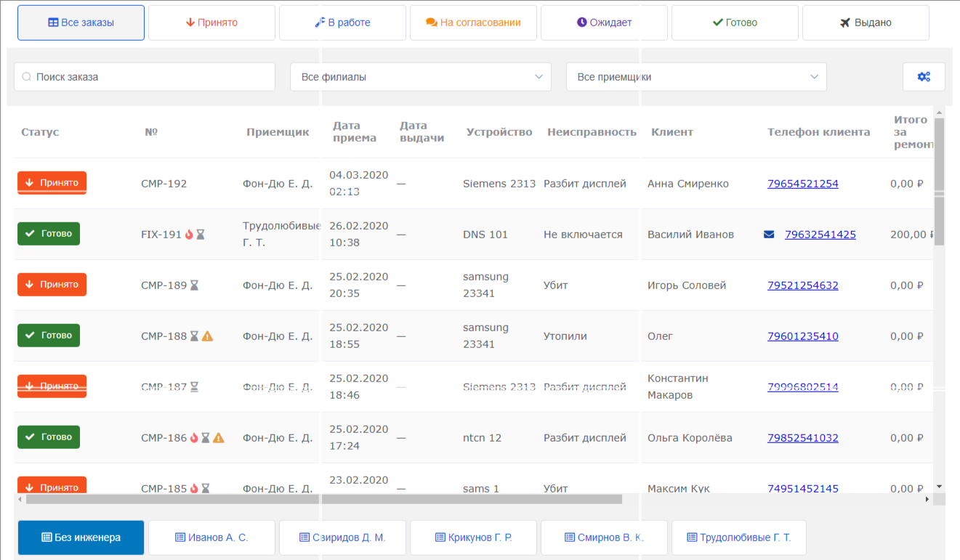Screen dimensions: 960x560
Task: Open table settings via the gears icon
Action: [924, 77]
